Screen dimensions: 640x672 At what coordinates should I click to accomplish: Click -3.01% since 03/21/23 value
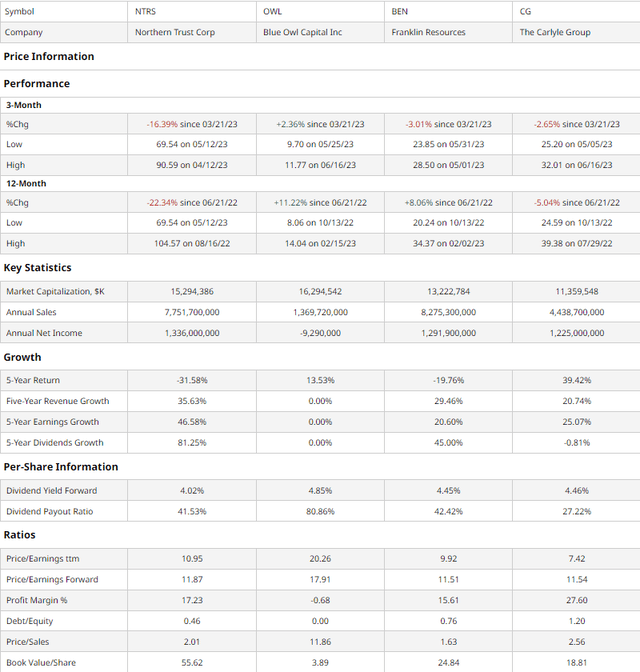pyautogui.click(x=448, y=124)
